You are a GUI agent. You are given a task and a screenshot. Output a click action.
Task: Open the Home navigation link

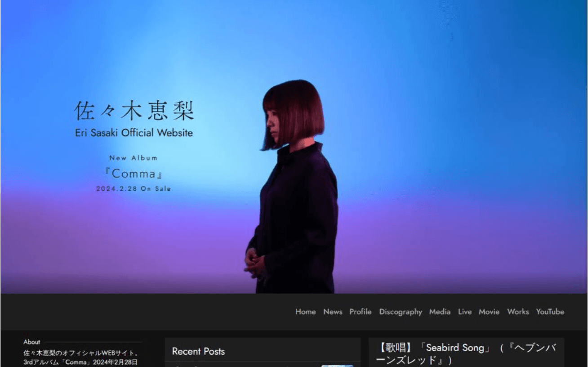(x=305, y=312)
